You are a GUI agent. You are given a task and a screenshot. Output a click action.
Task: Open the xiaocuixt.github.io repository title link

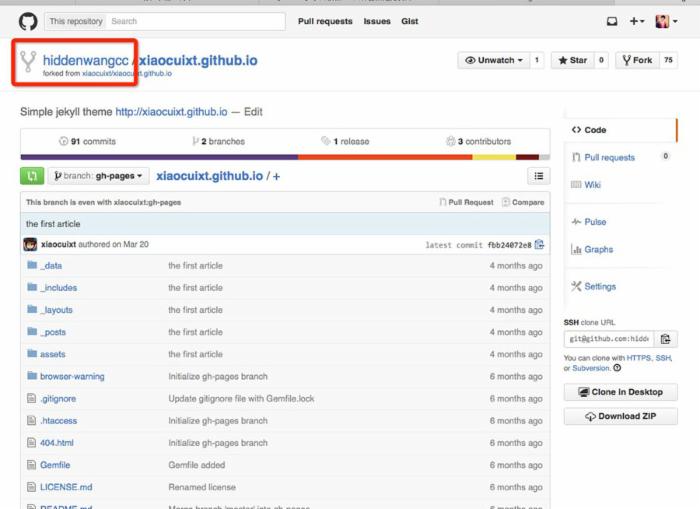[x=198, y=60]
